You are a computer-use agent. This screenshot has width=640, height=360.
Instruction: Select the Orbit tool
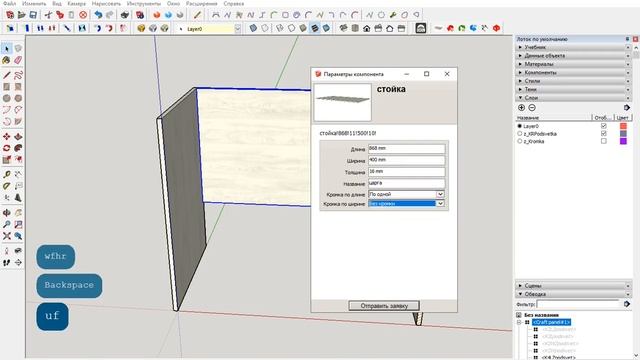(x=7, y=213)
